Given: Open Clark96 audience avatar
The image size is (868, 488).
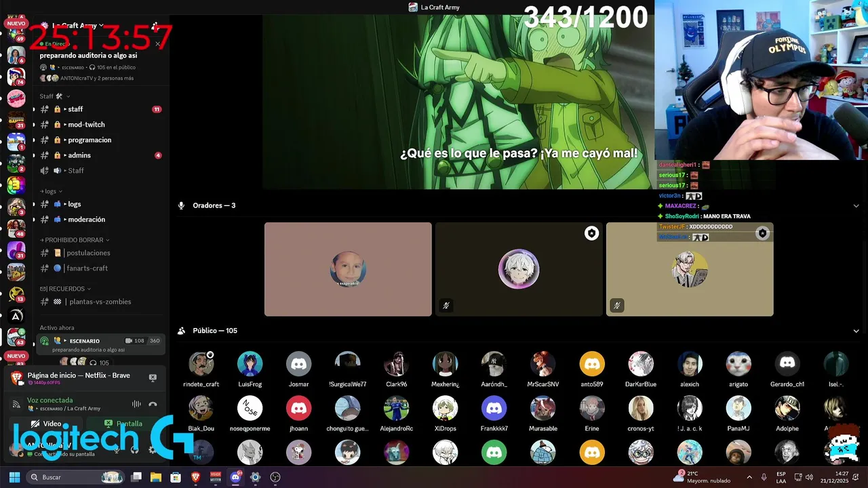Looking at the screenshot, I should [396, 364].
